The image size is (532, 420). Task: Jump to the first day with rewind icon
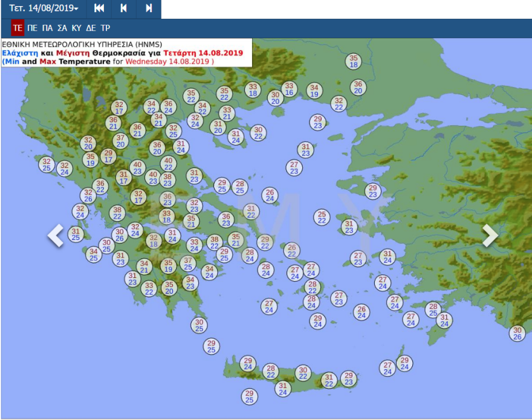point(99,8)
